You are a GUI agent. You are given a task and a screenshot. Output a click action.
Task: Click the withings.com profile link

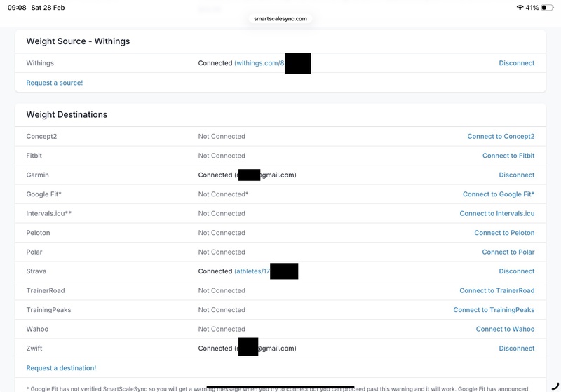pos(259,63)
